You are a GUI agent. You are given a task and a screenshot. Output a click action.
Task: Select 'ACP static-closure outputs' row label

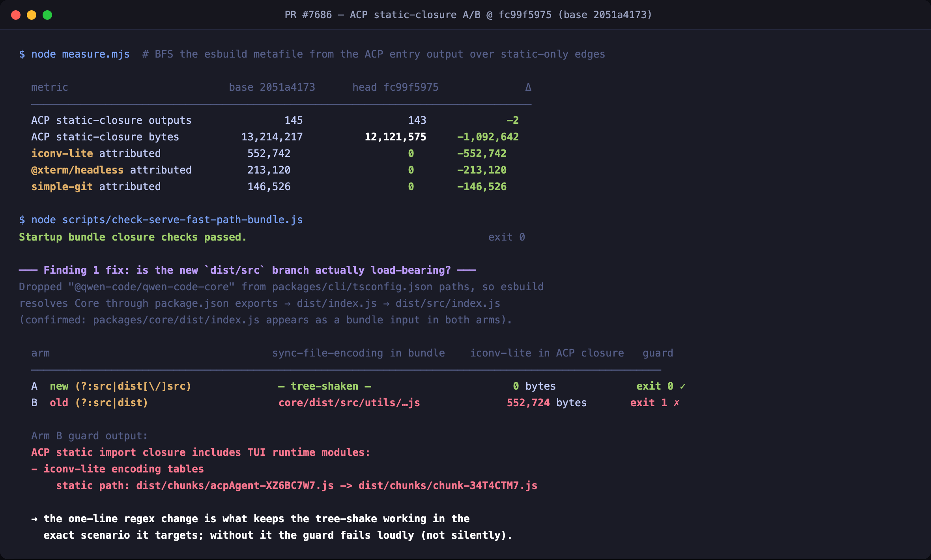(111, 120)
